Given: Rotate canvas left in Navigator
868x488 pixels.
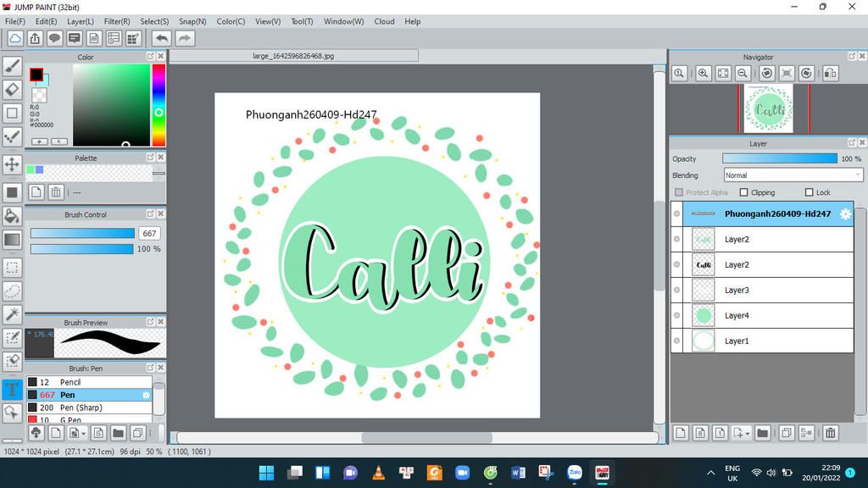Looking at the screenshot, I should [x=766, y=73].
